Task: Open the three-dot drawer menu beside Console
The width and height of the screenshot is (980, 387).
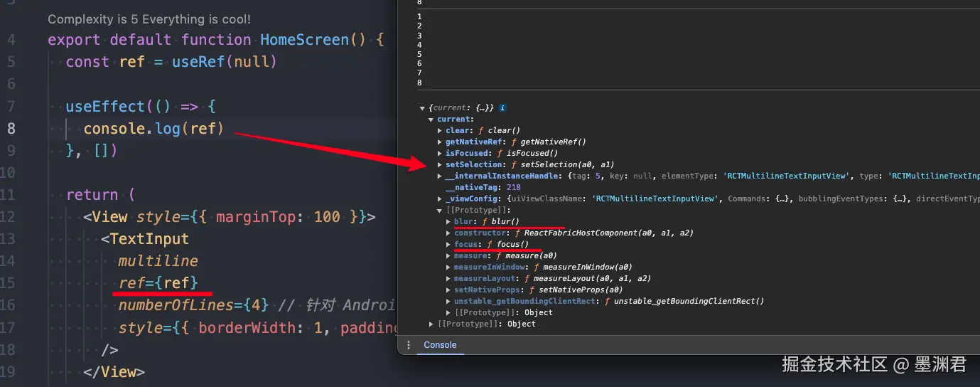Action: tap(408, 345)
